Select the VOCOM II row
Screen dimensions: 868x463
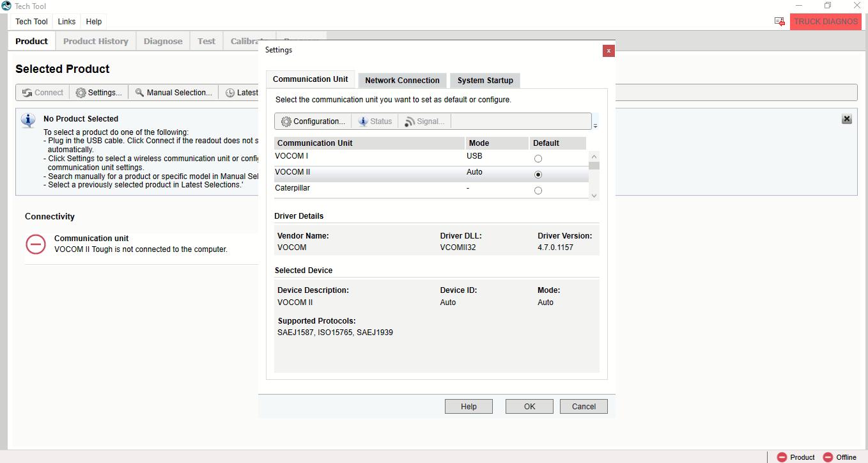(431, 174)
